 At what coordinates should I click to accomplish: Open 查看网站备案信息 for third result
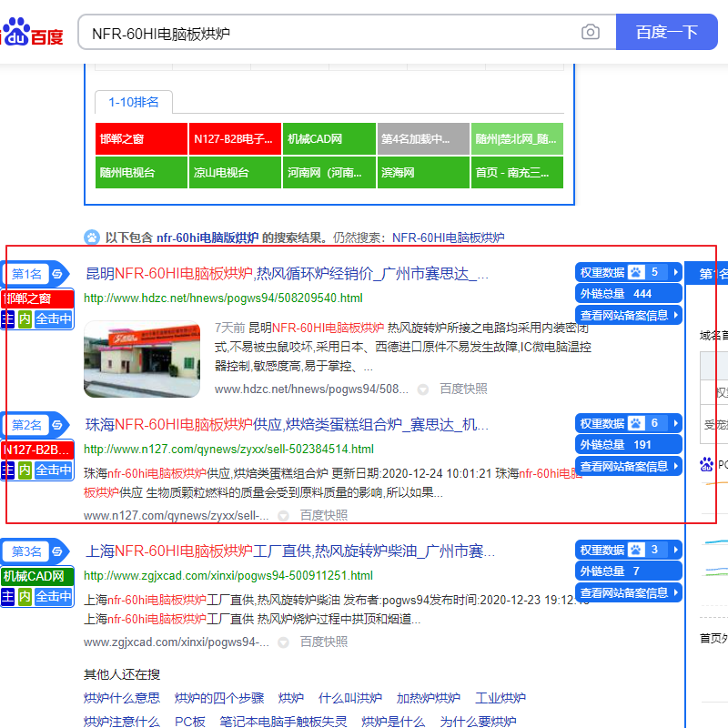pyautogui.click(x=628, y=593)
